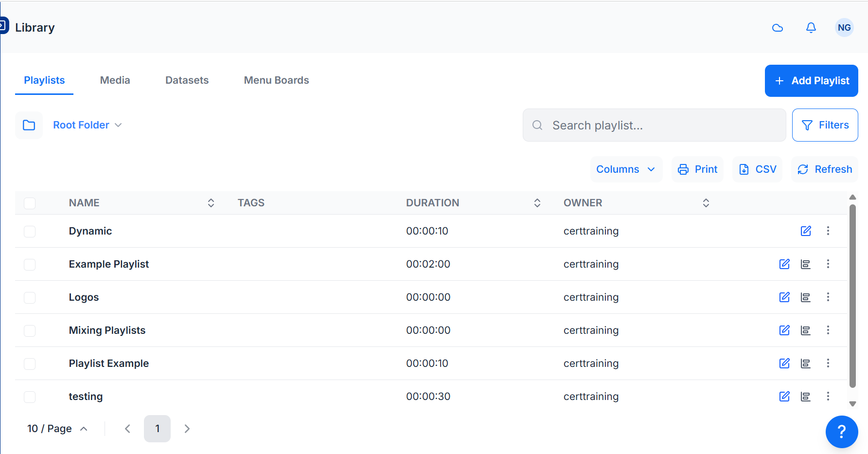This screenshot has height=454, width=868.
Task: Open the Columns dropdown
Action: point(626,169)
